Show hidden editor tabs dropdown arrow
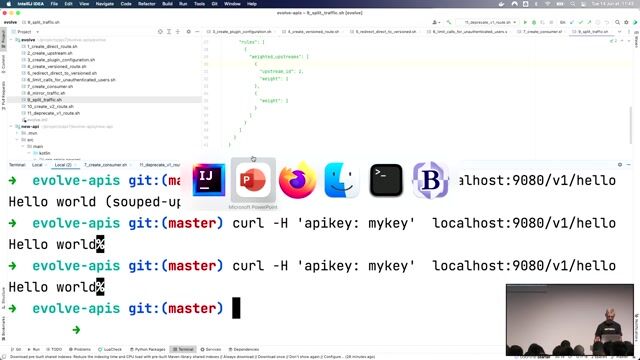Screen dimensions: 640x360 tap(619, 31)
